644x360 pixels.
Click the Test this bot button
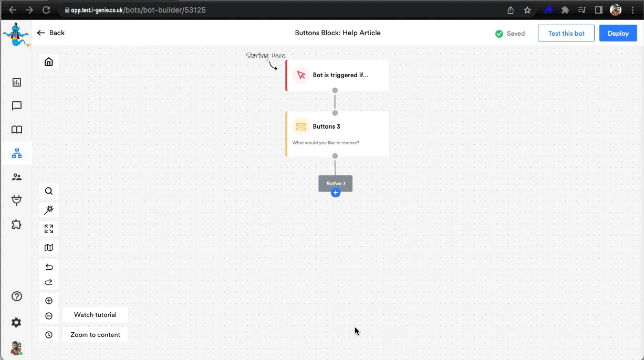click(566, 33)
